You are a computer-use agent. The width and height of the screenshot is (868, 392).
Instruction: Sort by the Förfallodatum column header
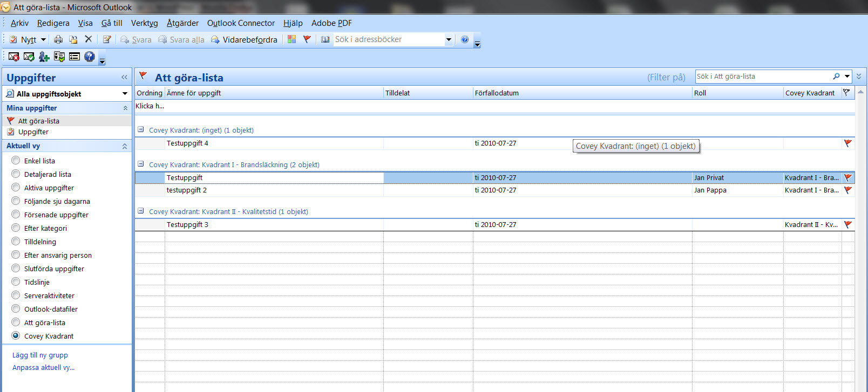[582, 93]
